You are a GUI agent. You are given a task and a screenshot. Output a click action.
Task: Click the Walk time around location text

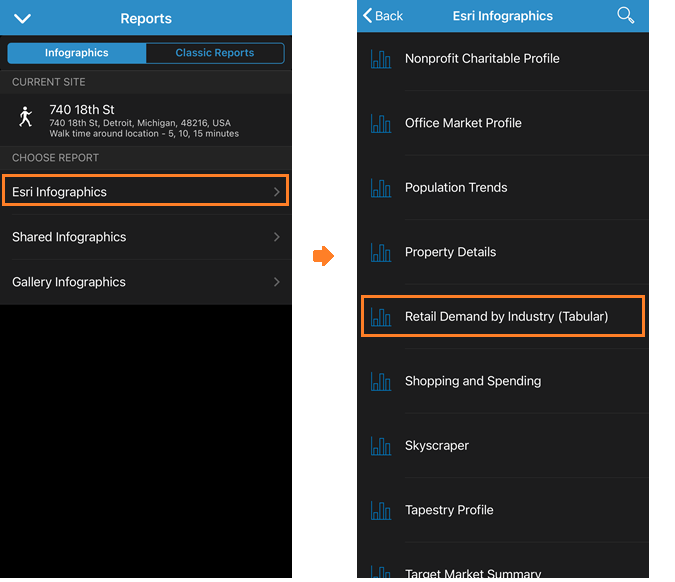[144, 134]
